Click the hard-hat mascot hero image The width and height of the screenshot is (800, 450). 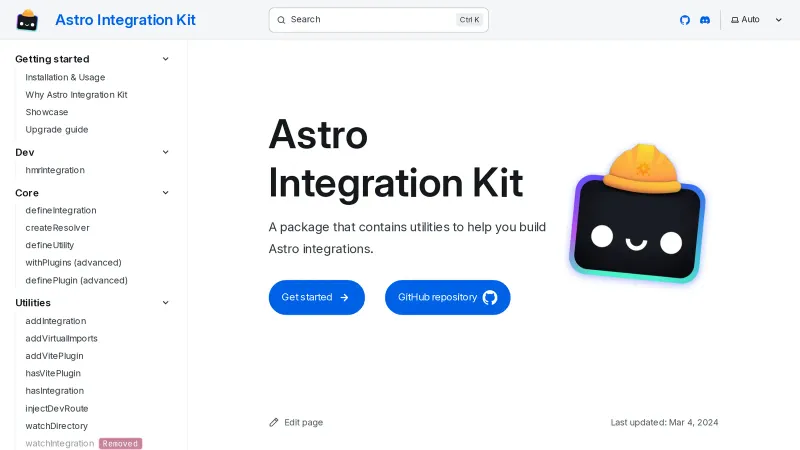pyautogui.click(x=637, y=213)
